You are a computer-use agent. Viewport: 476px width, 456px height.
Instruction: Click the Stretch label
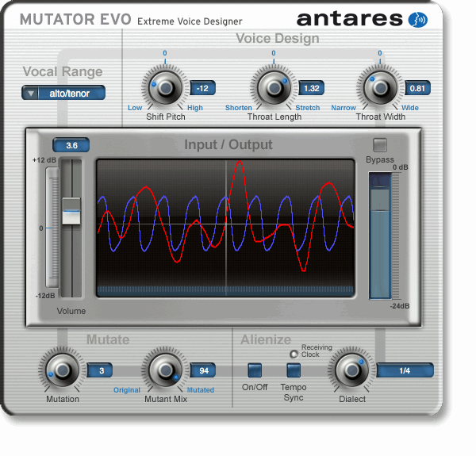pos(308,108)
